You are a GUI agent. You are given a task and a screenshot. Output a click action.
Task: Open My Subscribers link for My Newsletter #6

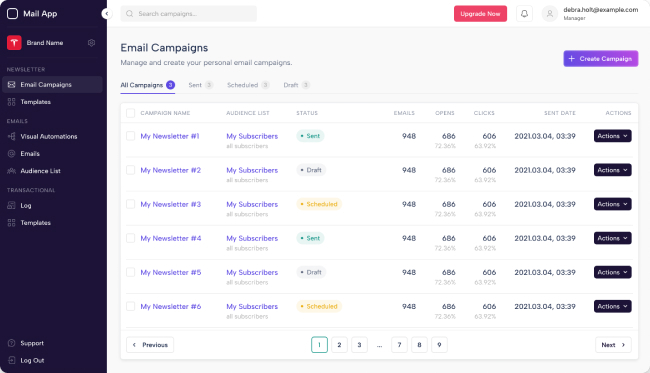252,307
